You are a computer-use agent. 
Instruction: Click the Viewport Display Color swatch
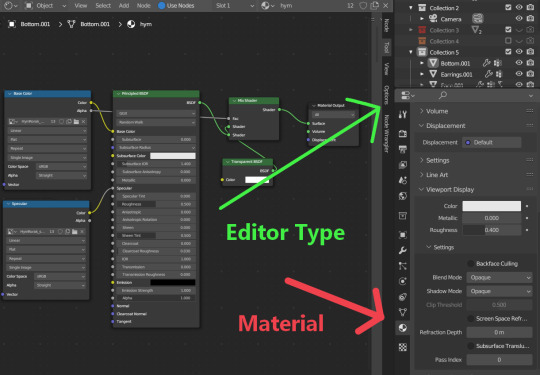[x=491, y=206]
